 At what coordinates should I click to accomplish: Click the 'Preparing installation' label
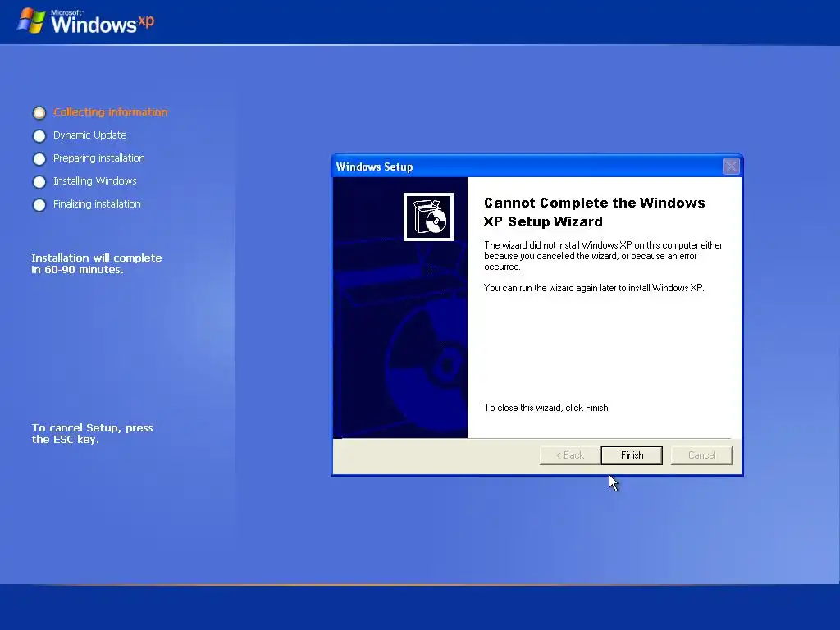99,158
